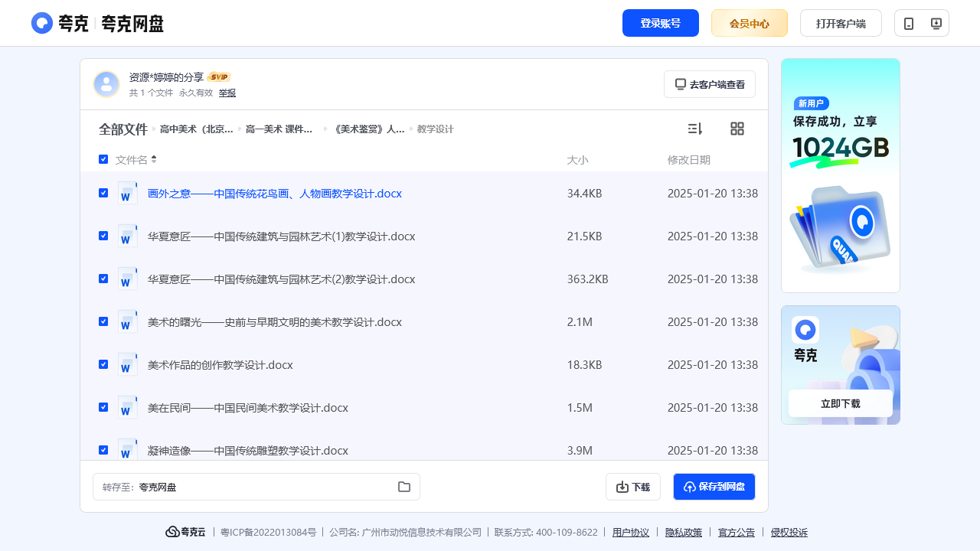
Task: Open the sort order icon
Action: point(695,129)
